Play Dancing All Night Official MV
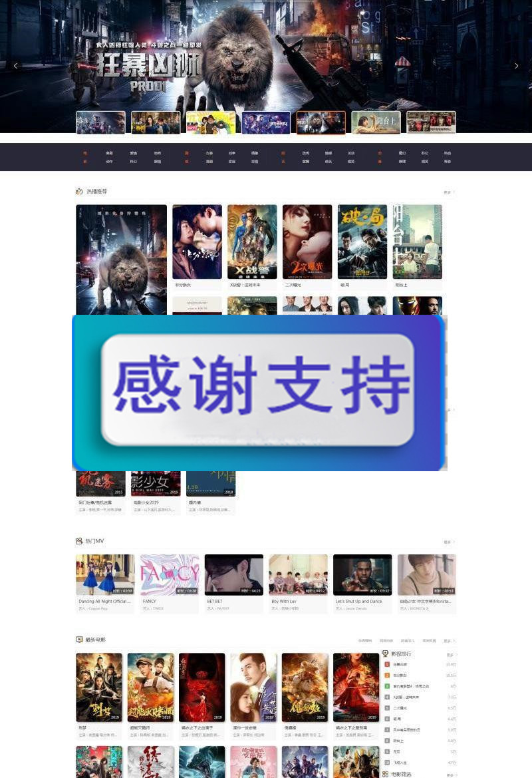The image size is (532, 778). (x=105, y=575)
